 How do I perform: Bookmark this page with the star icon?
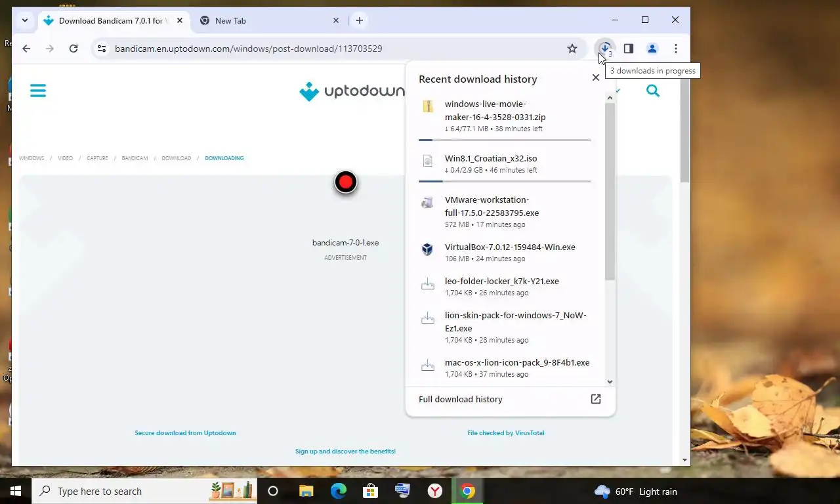(x=572, y=49)
